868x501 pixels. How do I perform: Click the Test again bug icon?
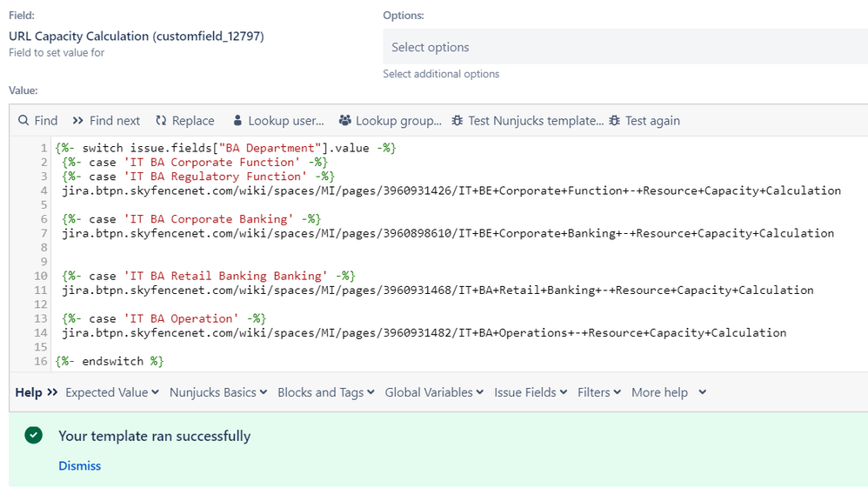(x=614, y=120)
